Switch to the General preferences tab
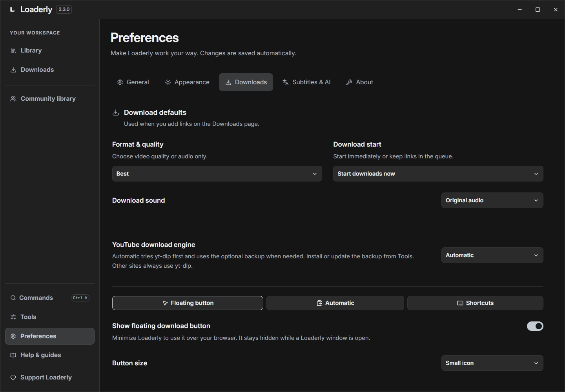The height and width of the screenshot is (392, 565). tap(133, 82)
